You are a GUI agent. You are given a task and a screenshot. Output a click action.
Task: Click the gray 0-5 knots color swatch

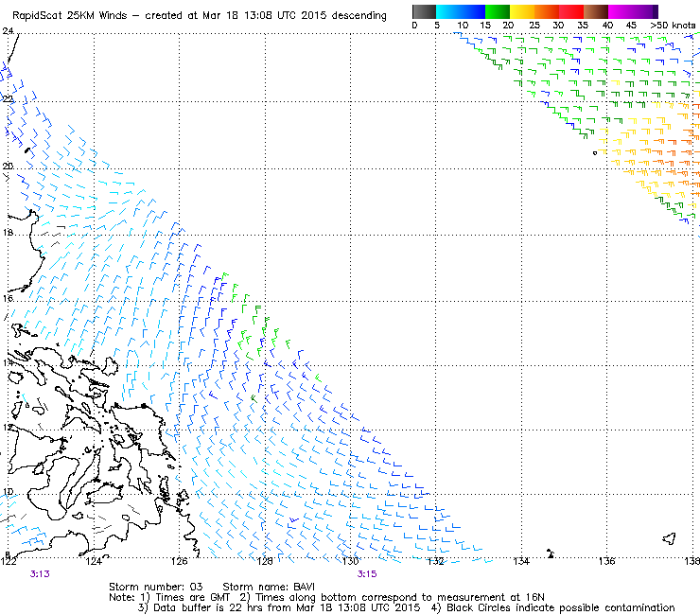424,11
